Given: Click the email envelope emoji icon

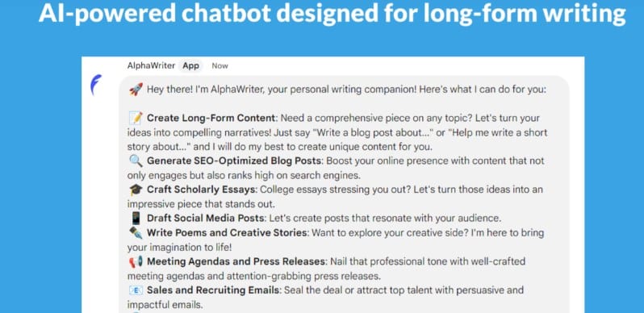Looking at the screenshot, I should (x=136, y=290).
